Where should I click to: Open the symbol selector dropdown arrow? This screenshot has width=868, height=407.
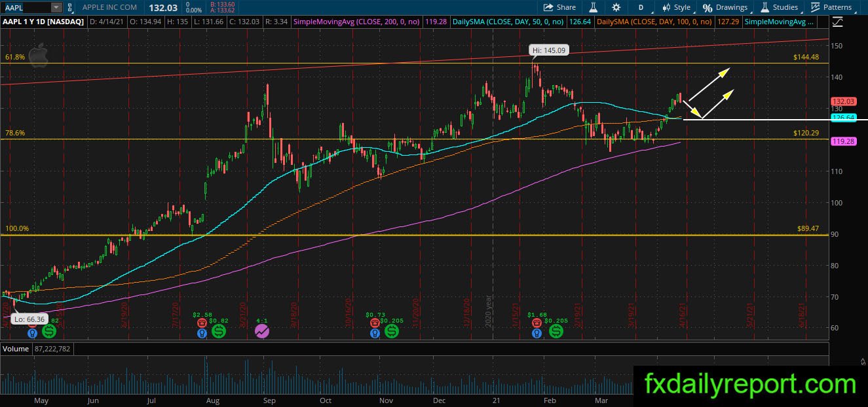[x=55, y=7]
